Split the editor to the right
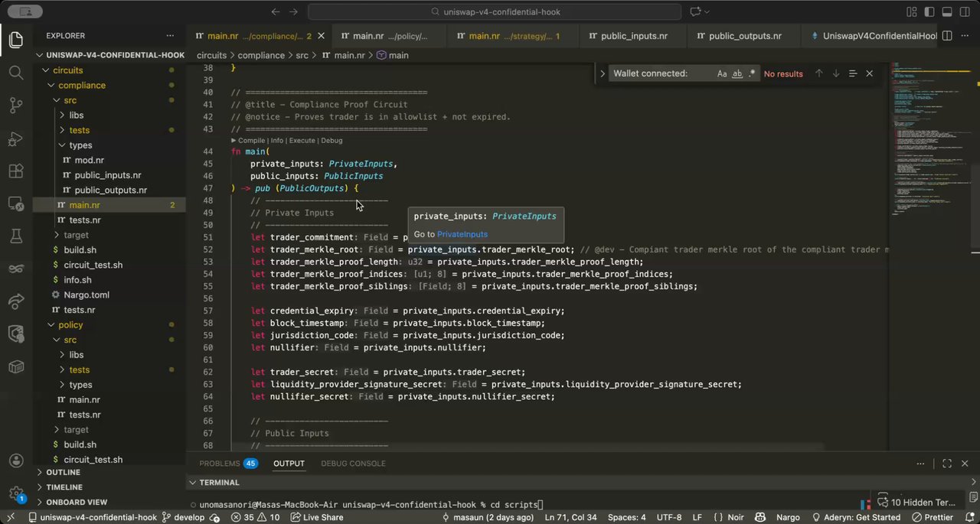Screen dimensions: 980x524 tap(947, 36)
